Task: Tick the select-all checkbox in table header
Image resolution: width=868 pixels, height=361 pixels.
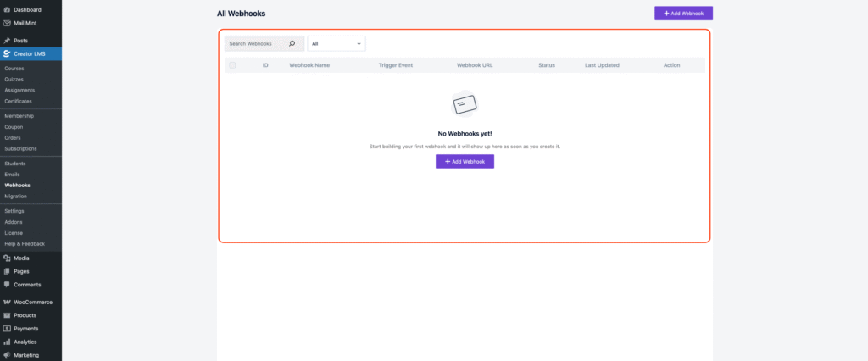Action: click(x=232, y=65)
